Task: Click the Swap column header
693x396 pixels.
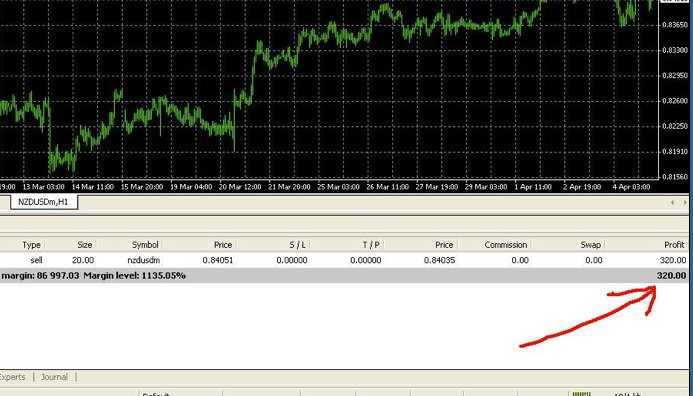Action: (x=590, y=245)
